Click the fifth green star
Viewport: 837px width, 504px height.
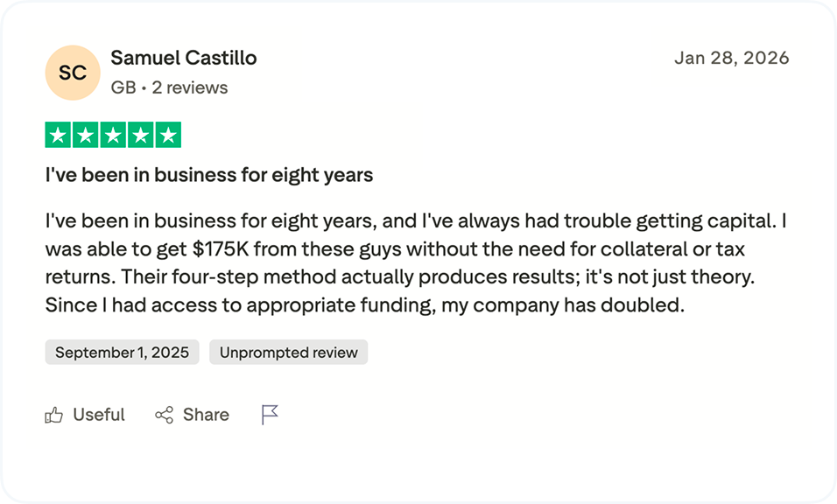(167, 136)
